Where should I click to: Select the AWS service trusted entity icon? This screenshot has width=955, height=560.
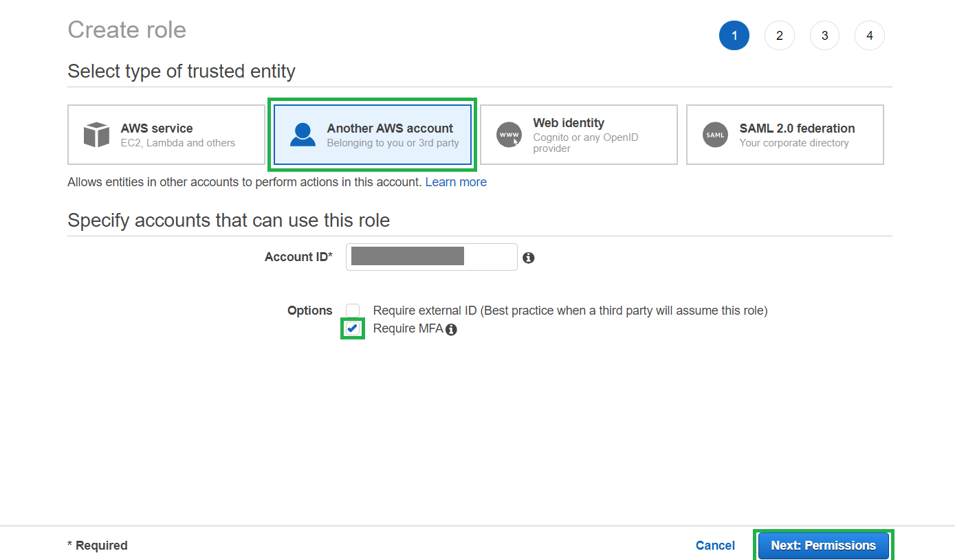(x=97, y=135)
